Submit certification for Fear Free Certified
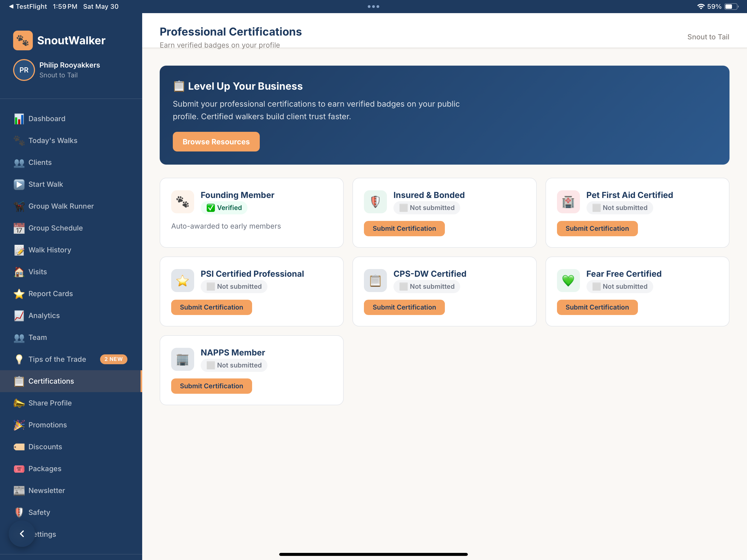747x560 pixels. pyautogui.click(x=597, y=307)
